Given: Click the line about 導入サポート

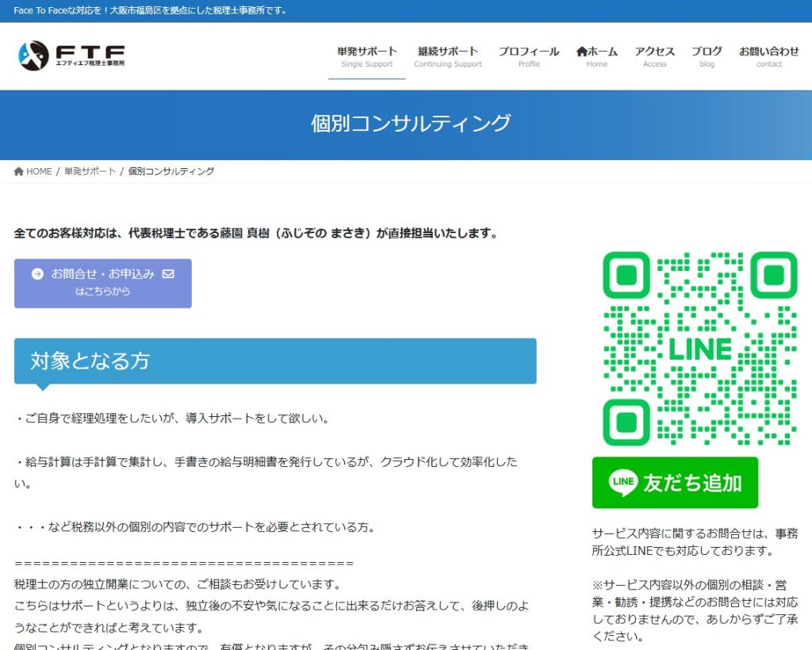Looking at the screenshot, I should click(x=172, y=419).
